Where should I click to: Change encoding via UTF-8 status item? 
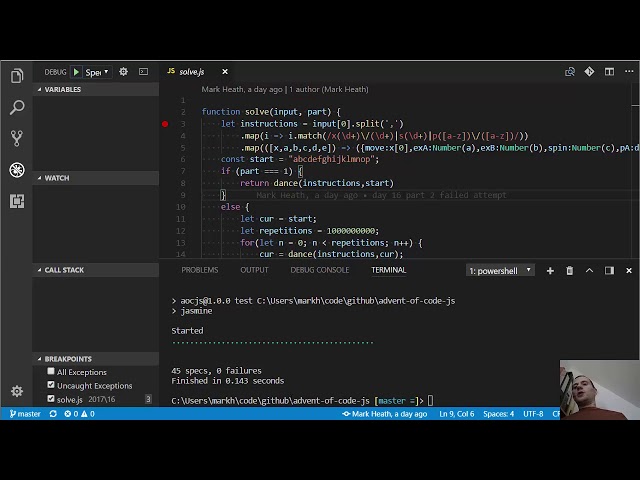click(x=533, y=413)
